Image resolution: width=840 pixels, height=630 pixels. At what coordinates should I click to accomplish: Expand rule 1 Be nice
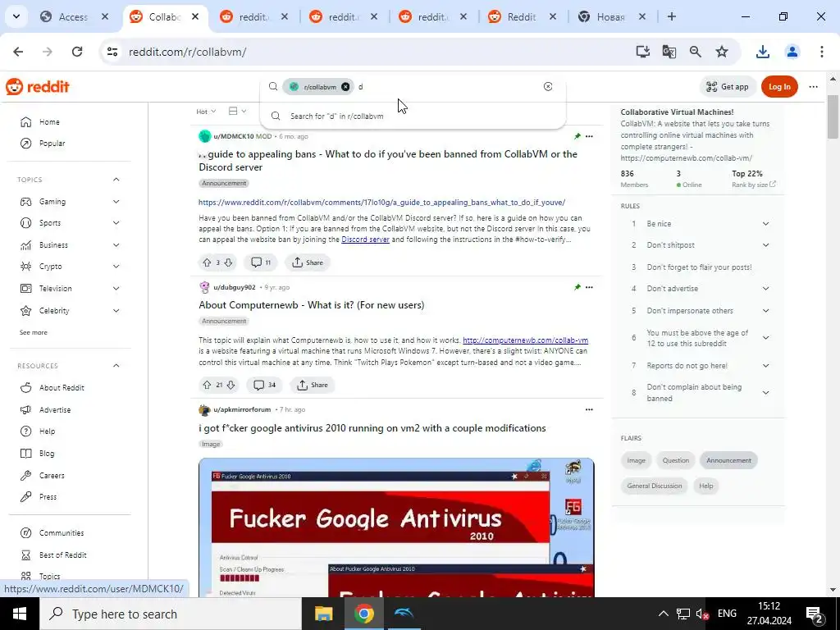coord(765,223)
